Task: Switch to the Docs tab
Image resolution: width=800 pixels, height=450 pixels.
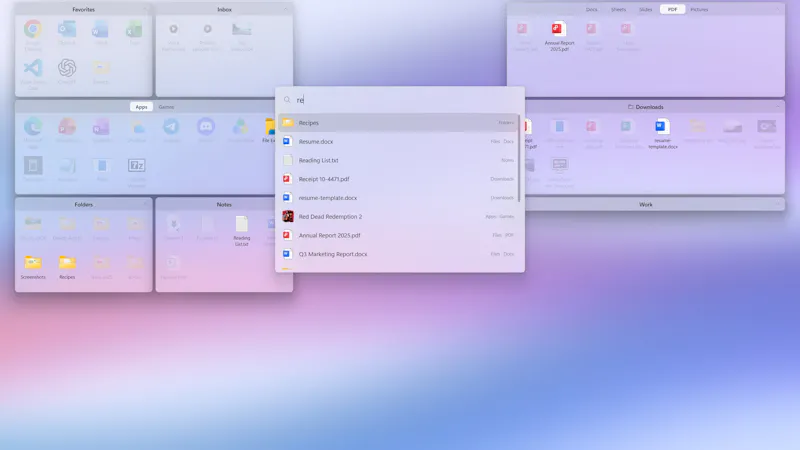Action: (x=591, y=10)
